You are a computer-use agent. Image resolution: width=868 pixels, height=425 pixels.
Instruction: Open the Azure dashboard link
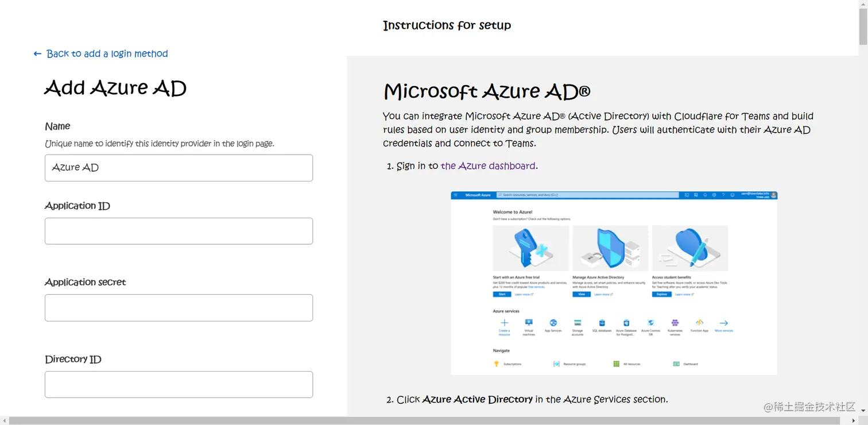tap(488, 166)
